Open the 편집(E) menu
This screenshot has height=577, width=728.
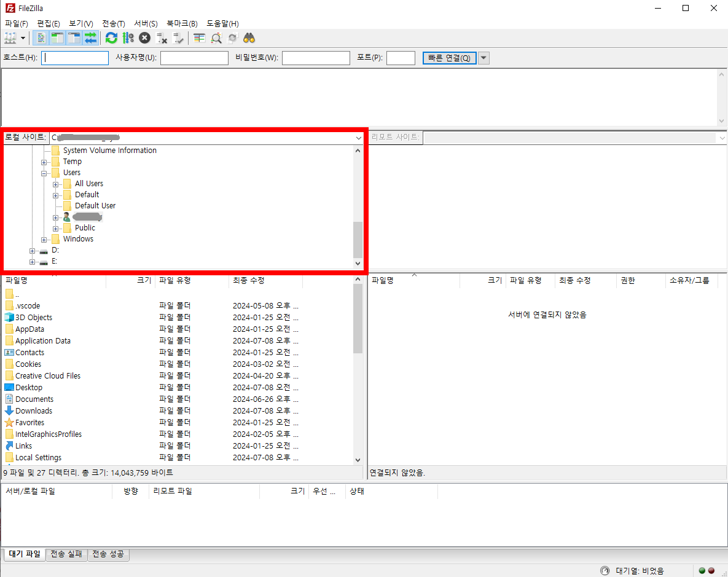click(49, 23)
